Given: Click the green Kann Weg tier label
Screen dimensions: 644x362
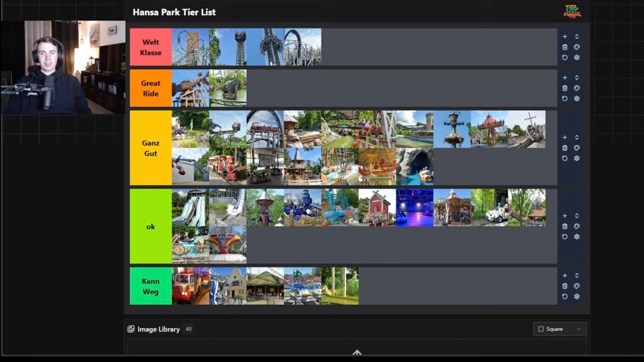Looking at the screenshot, I should point(151,286).
